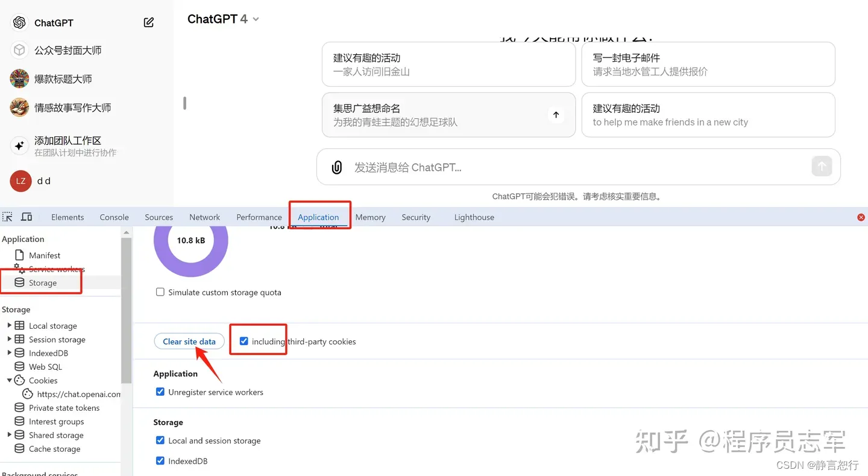
Task: Collapse the Cookies tree arrow
Action: tap(9, 380)
